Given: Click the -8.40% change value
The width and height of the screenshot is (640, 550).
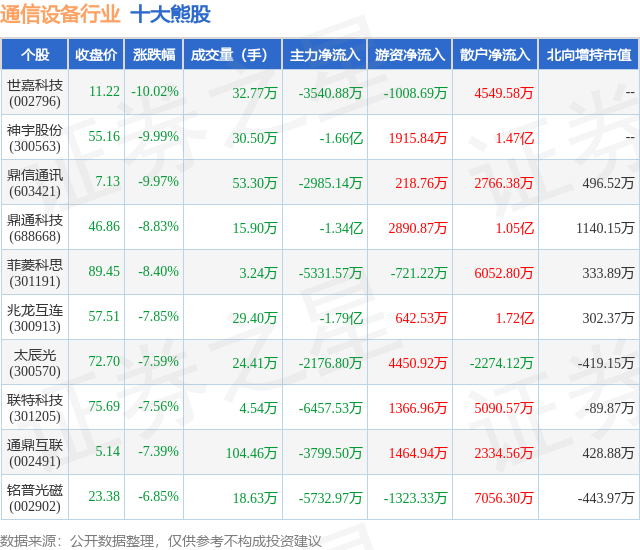Looking at the screenshot, I should (x=158, y=271).
